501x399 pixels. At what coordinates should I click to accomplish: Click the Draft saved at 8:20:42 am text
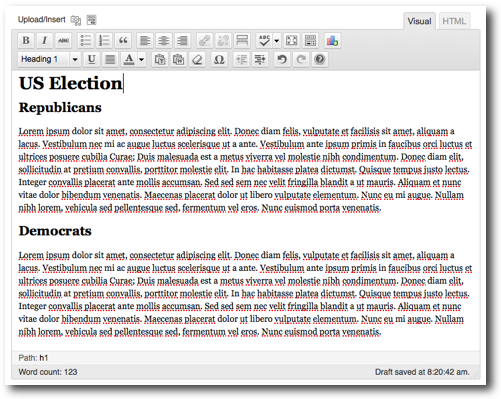[422, 372]
